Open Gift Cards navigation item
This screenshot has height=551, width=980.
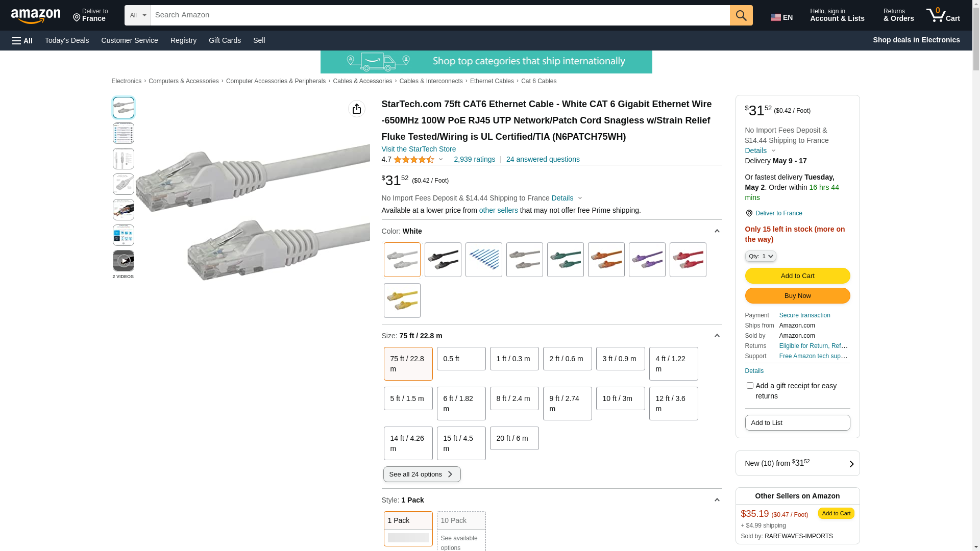pos(225,40)
